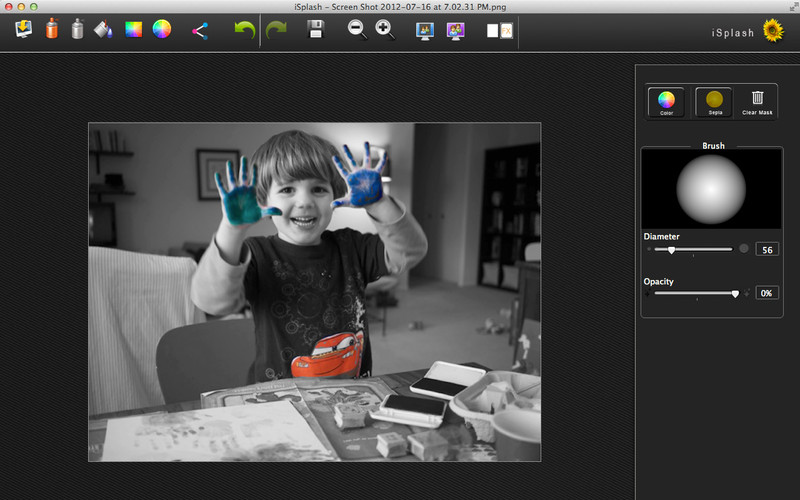
Task: Save the image with the floppy disk icon
Action: pos(316,29)
